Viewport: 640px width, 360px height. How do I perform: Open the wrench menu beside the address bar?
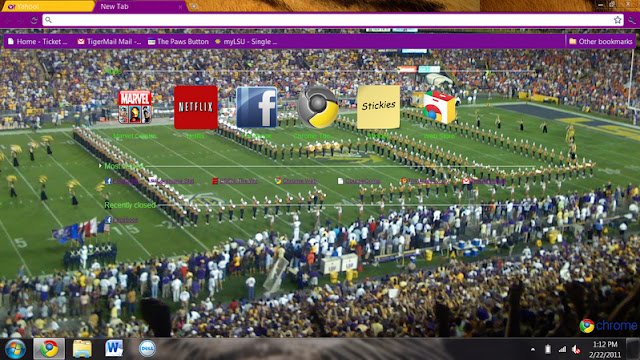632,20
